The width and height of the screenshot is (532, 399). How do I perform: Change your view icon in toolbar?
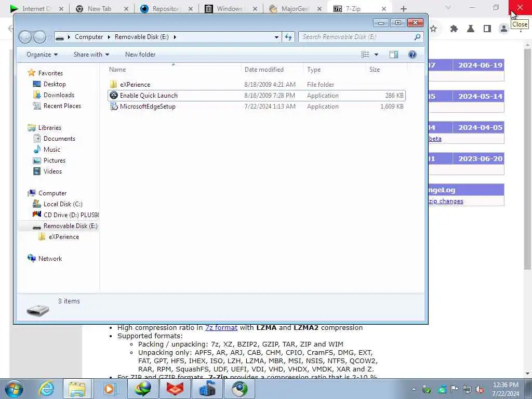pyautogui.click(x=365, y=54)
